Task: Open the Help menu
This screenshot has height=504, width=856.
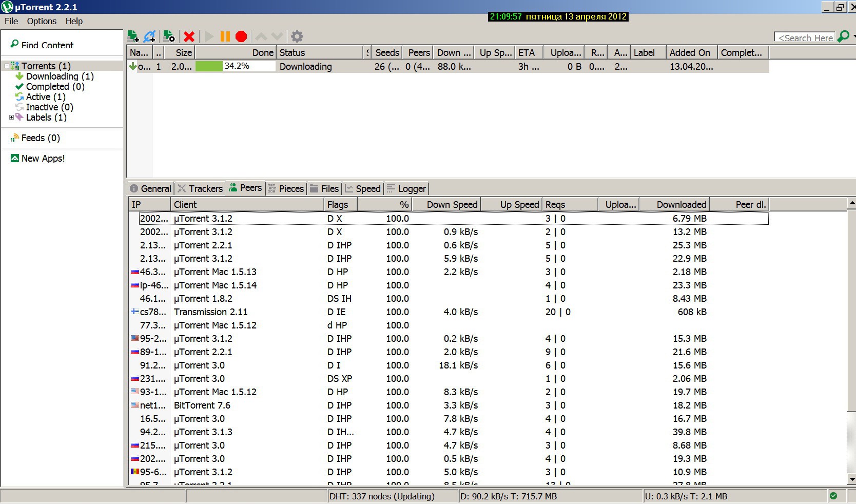Action: click(74, 21)
